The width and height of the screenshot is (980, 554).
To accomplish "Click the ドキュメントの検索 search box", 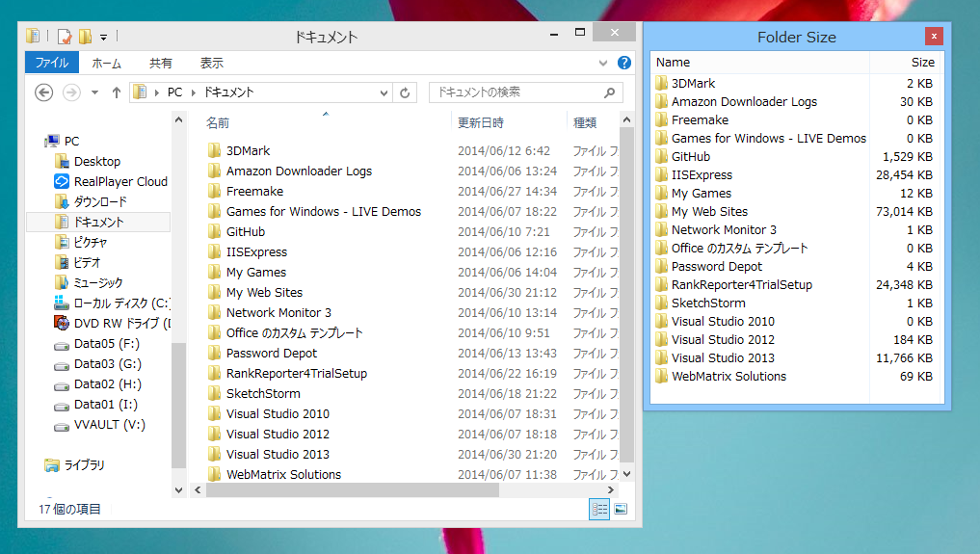I will 516,92.
